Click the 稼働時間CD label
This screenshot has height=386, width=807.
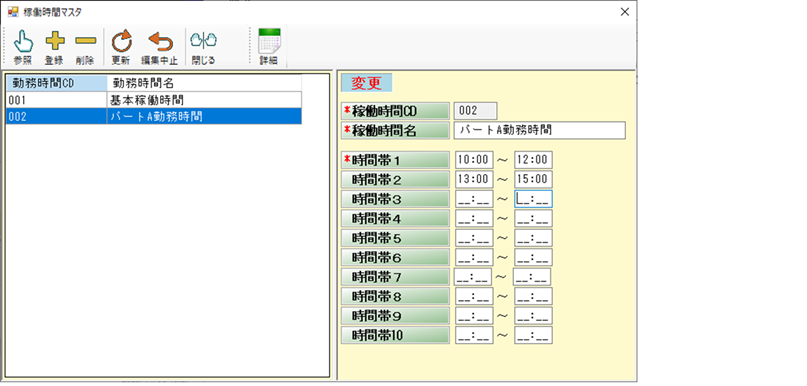395,111
